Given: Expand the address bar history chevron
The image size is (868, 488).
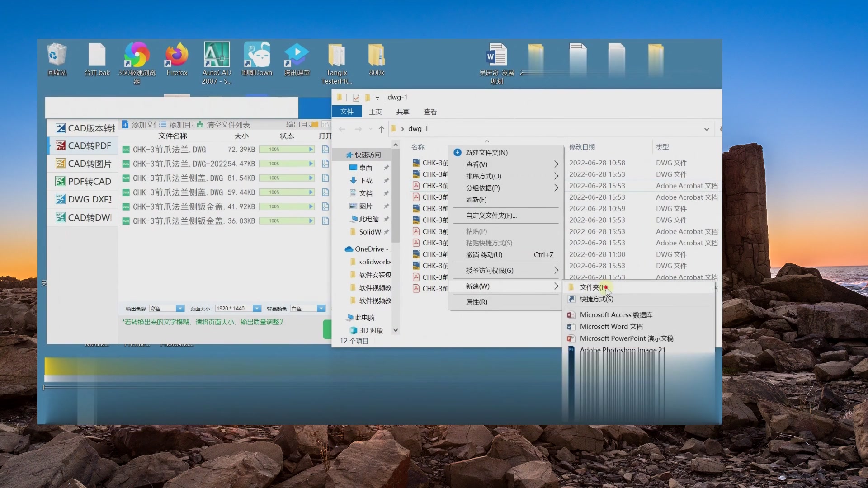Looking at the screenshot, I should tap(707, 129).
